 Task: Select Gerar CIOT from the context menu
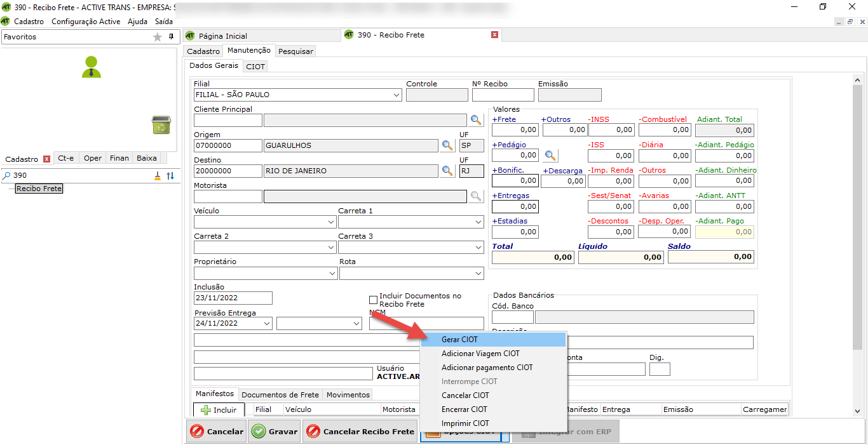459,340
